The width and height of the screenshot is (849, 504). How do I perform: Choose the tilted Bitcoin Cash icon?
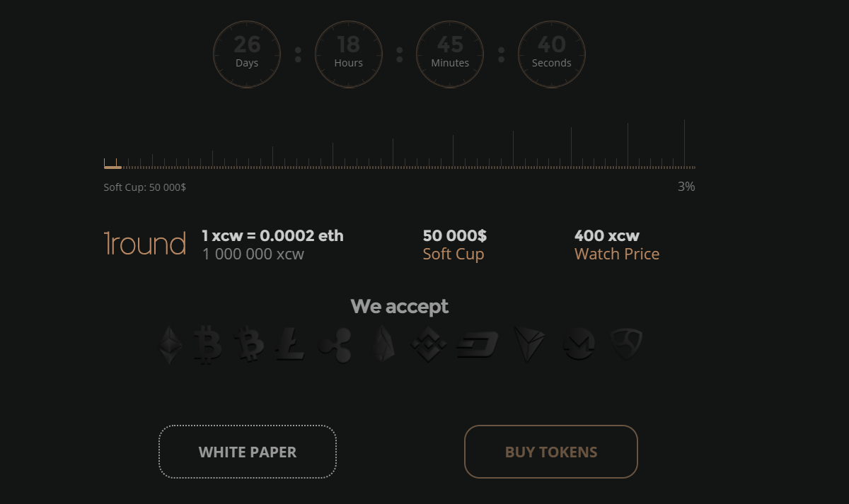249,344
